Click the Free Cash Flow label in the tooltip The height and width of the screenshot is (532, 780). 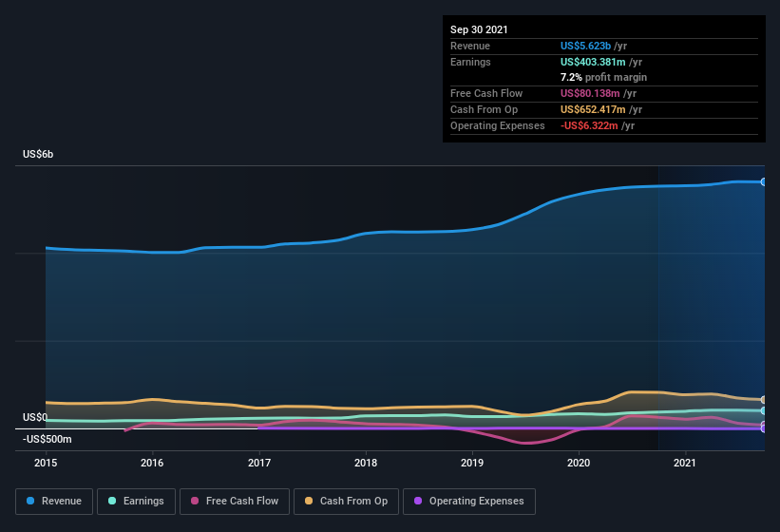(x=486, y=93)
